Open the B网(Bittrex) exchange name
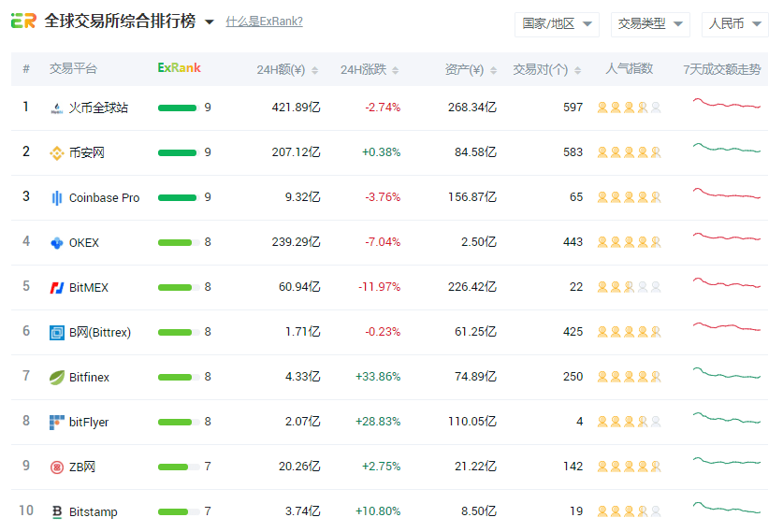 (x=100, y=332)
